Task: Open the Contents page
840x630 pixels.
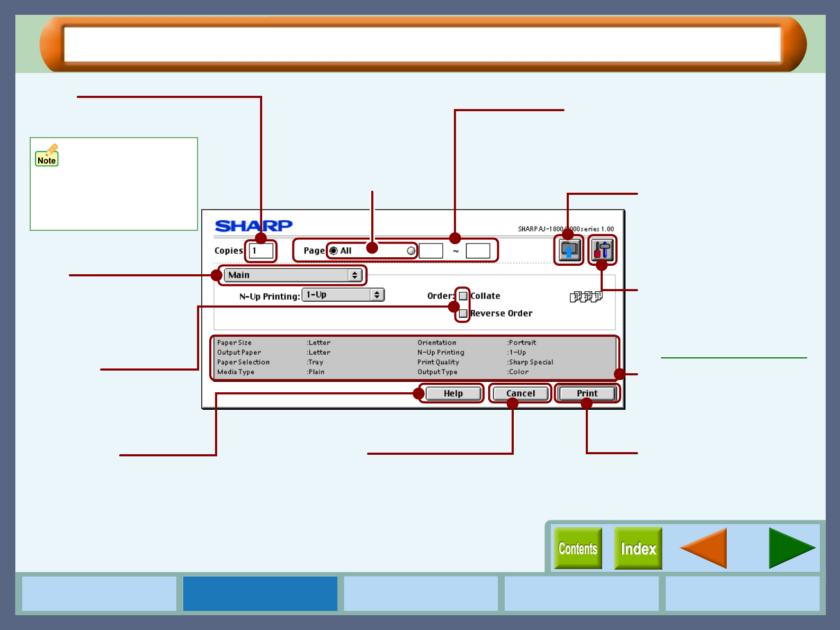Action: pos(578,548)
